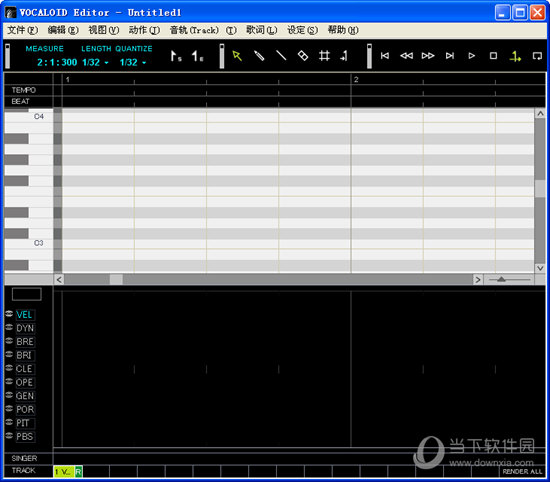
Task: Toggle the loop repeat icon
Action: [x=537, y=56]
